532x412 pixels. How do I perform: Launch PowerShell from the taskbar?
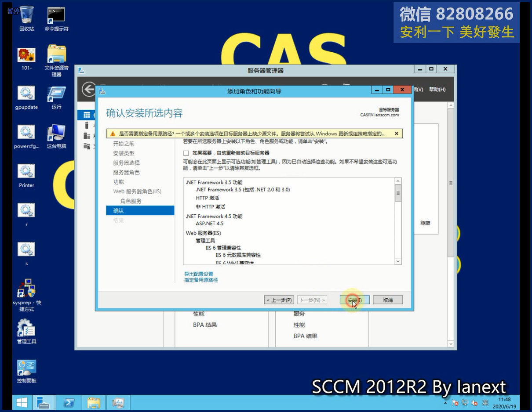(x=69, y=402)
